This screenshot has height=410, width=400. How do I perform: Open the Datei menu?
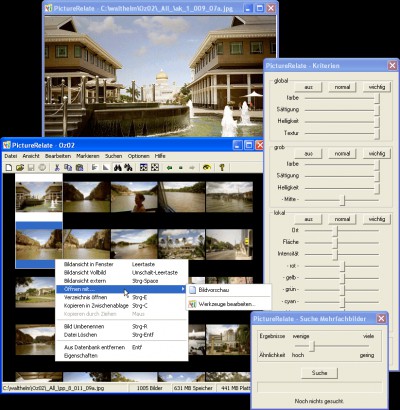click(11, 156)
